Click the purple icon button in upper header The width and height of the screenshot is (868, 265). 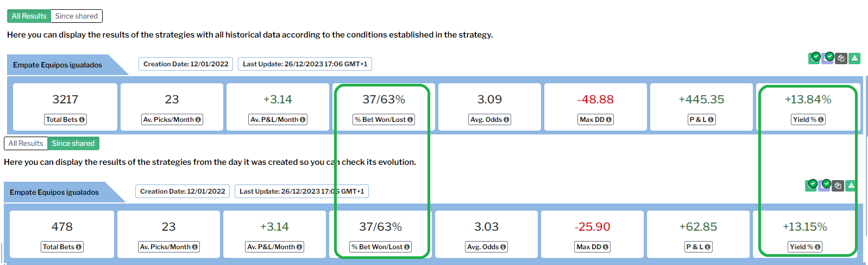827,58
